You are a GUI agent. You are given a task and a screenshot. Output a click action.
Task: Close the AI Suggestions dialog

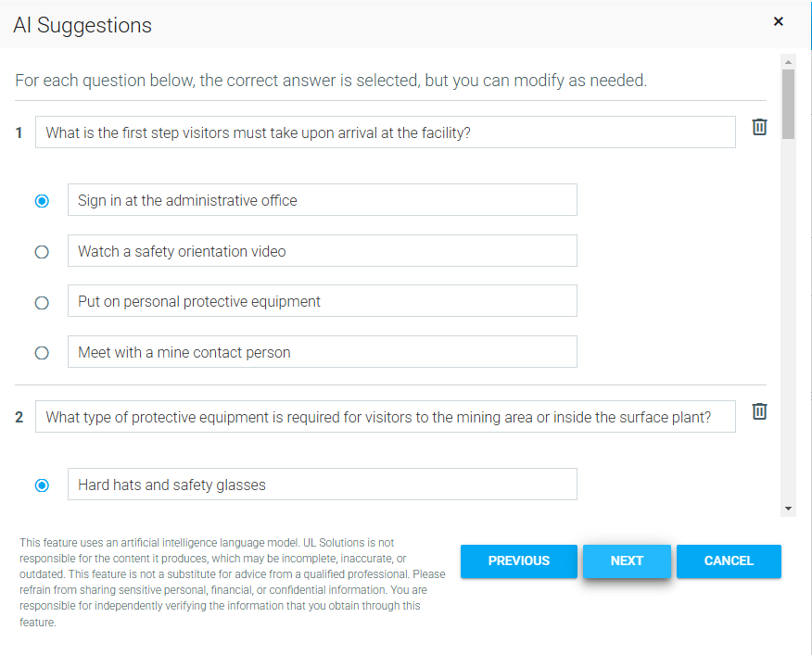coord(779,21)
